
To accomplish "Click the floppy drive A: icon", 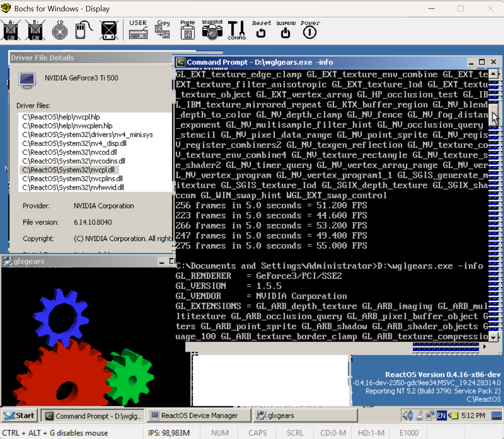I will (11, 30).
